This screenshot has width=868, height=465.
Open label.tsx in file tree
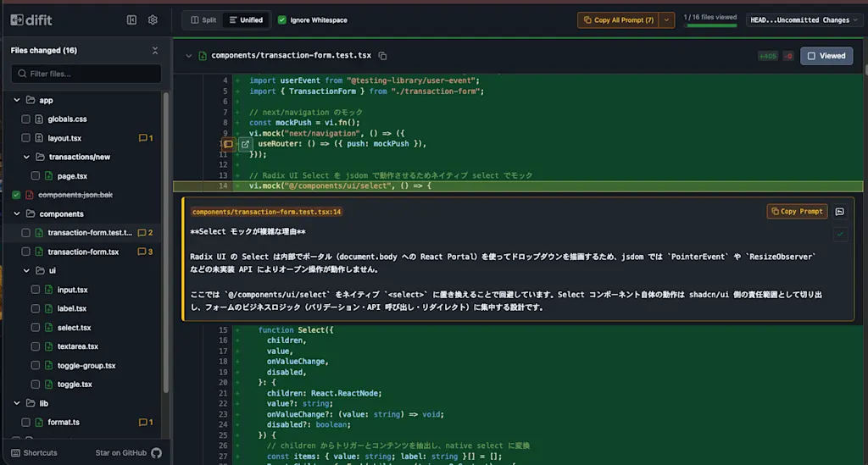pos(71,308)
